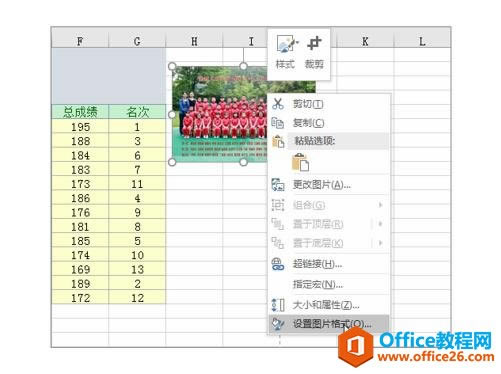Click the cell with score 173
The image size is (501, 374).
click(x=80, y=184)
